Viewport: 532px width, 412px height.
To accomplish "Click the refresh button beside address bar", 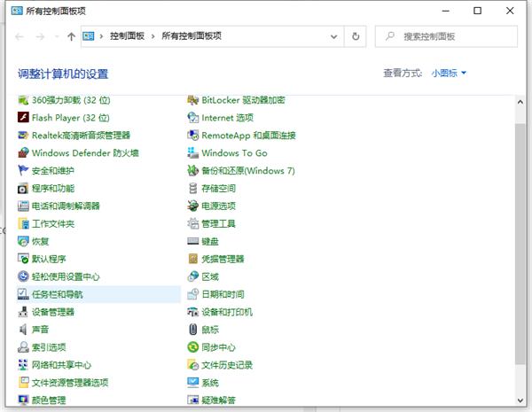I will coord(356,36).
